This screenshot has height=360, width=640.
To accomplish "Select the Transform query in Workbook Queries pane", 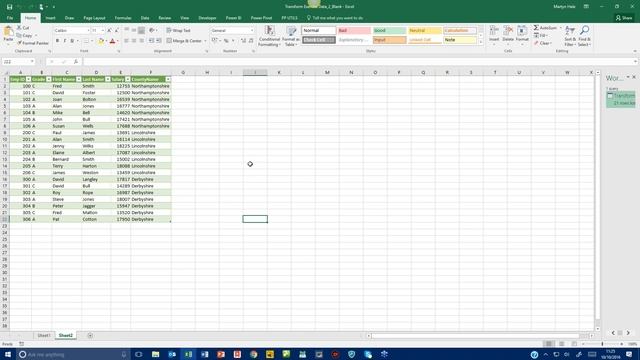I will tap(620, 99).
